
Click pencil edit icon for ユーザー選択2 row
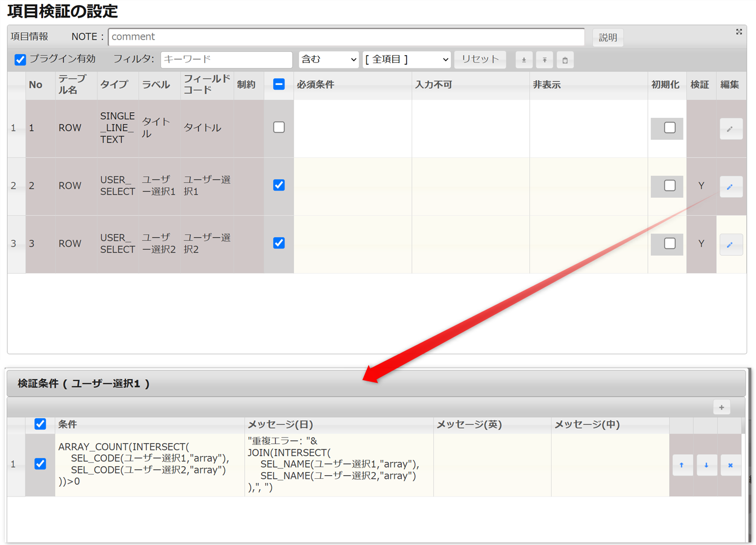tap(730, 245)
